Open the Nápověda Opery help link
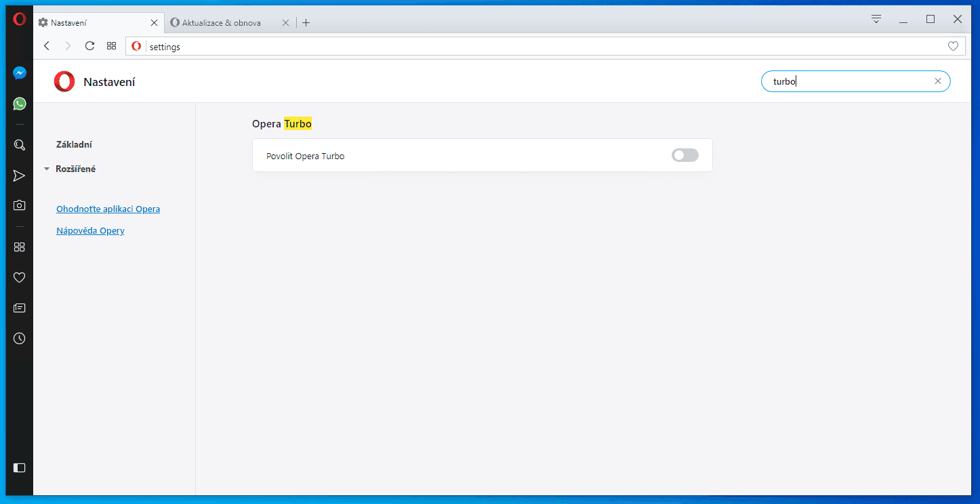The image size is (980, 504). 91,231
